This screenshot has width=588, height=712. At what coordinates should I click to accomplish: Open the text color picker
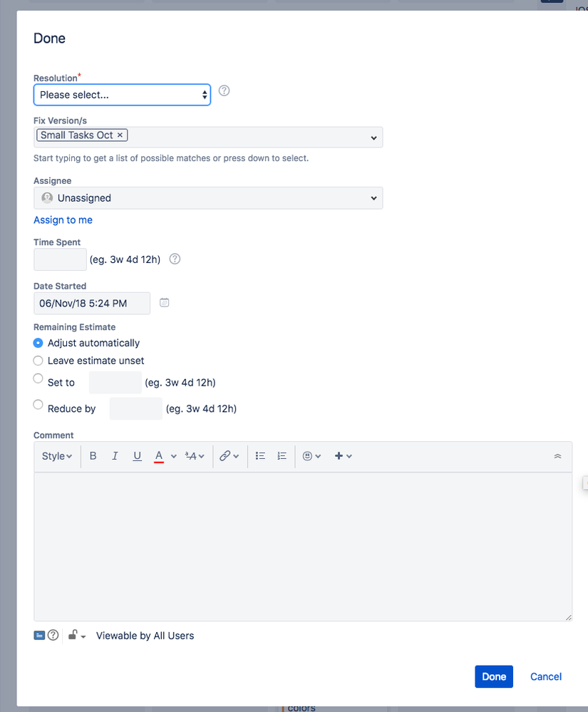[x=160, y=455]
